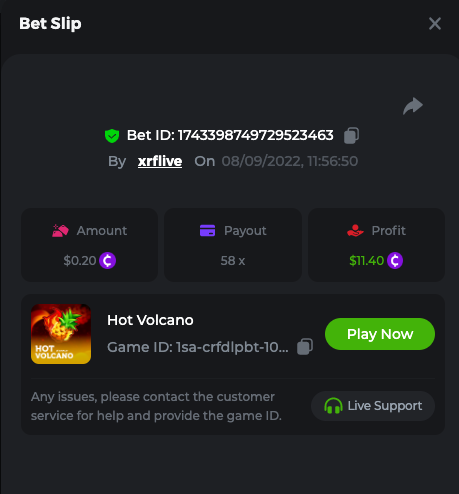
Task: Click the red Profit hand icon
Action: (355, 231)
